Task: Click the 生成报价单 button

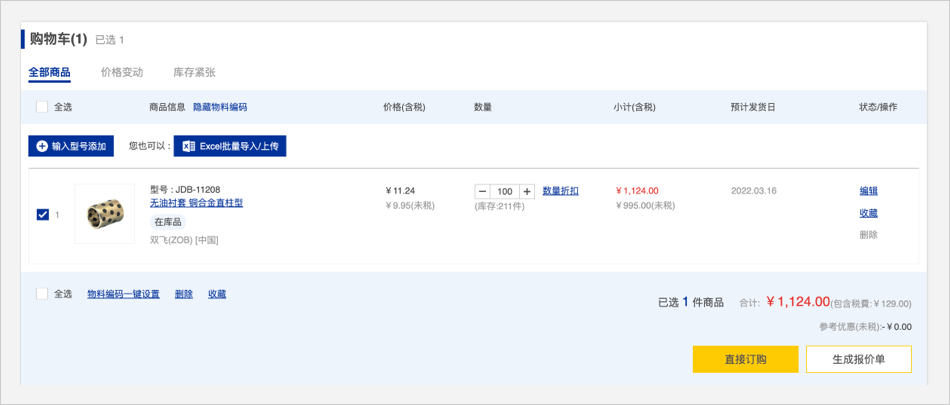Action: tap(858, 359)
